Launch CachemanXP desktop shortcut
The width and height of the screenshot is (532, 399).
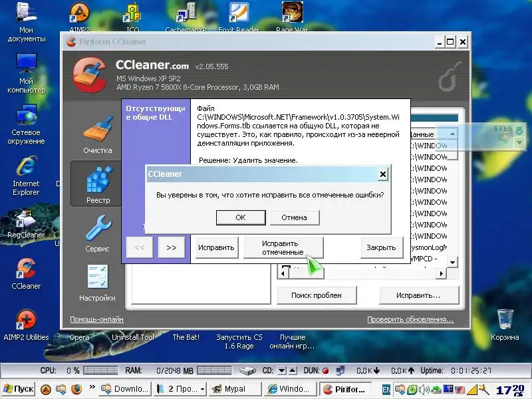pos(186,17)
